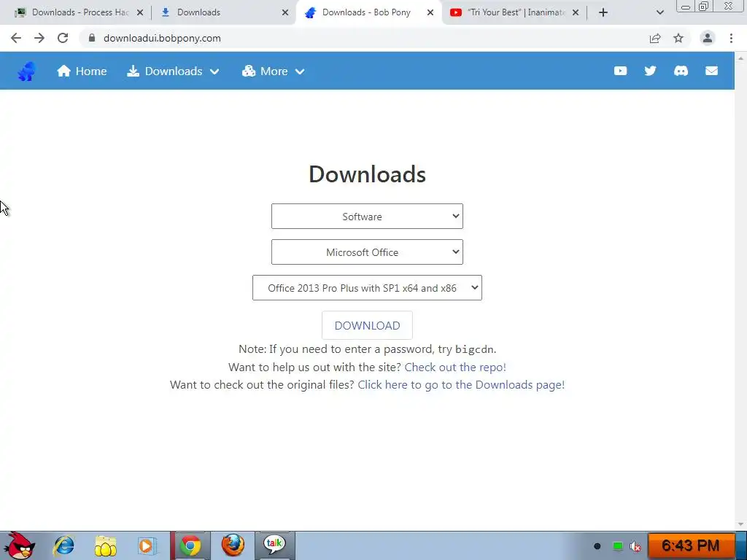Open the Discord icon in navbar
747x560 pixels.
681,71
